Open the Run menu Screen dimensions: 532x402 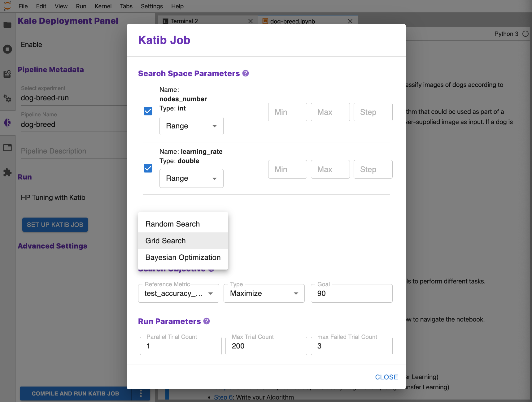81,6
